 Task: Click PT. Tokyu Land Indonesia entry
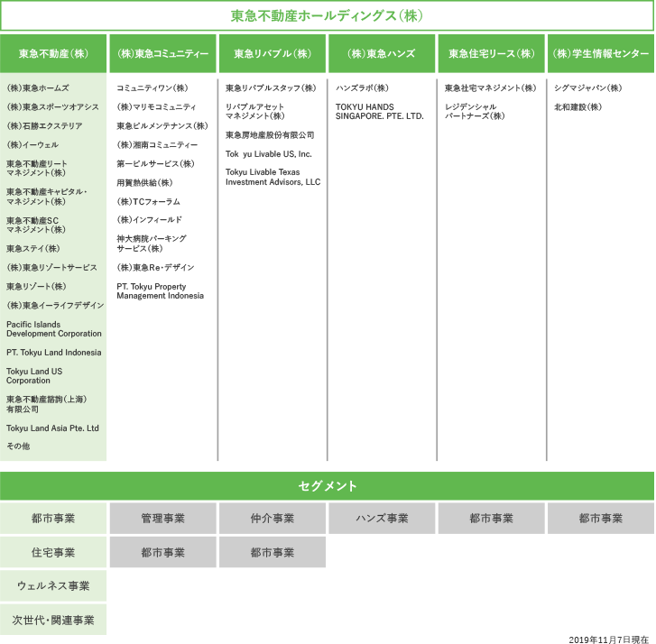point(54,353)
